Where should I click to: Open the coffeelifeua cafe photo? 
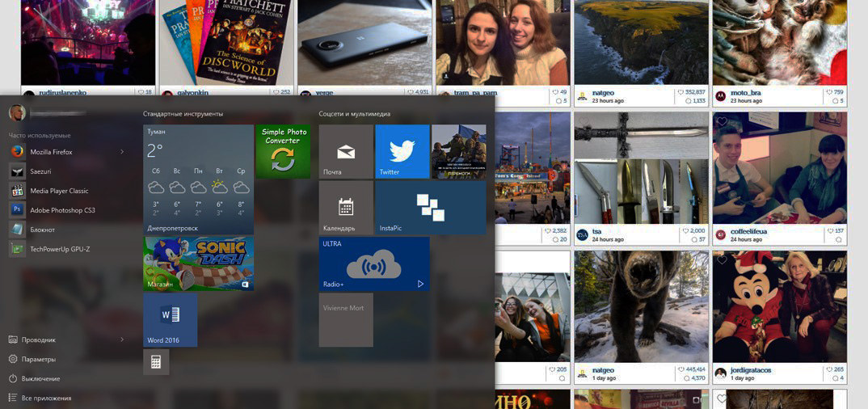click(780, 167)
